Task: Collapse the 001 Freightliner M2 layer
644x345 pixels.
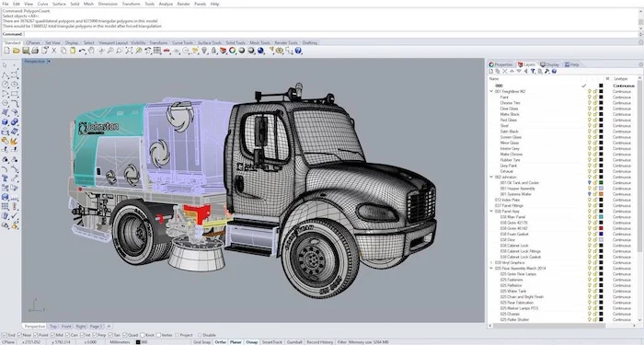Action: tap(491, 91)
